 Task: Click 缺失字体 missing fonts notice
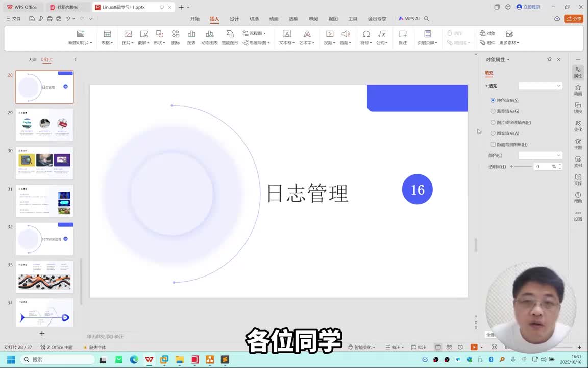click(x=94, y=347)
